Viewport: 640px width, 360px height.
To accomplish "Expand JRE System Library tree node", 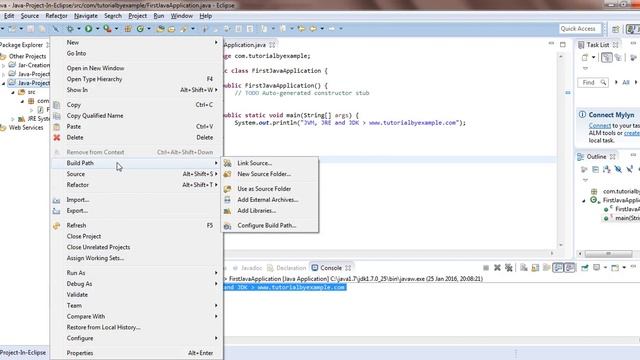I will click(13, 119).
